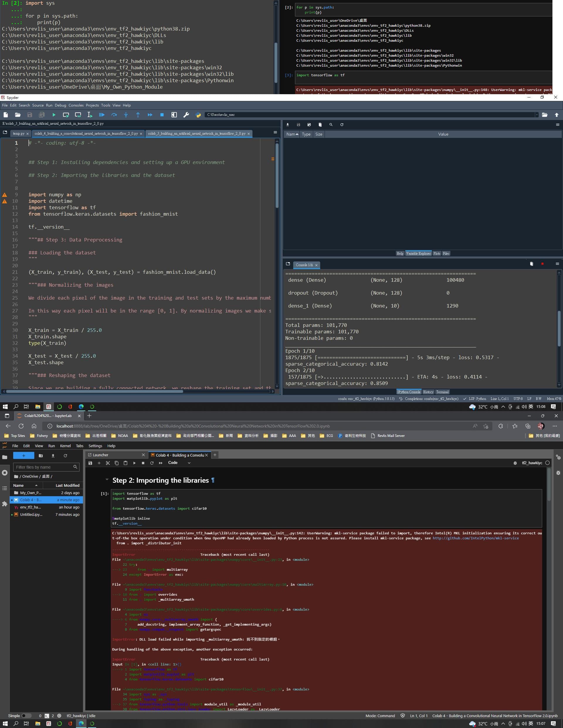Open Variable Explorer options hamburger menu
Screen dimensions: 563x728
pos(557,125)
